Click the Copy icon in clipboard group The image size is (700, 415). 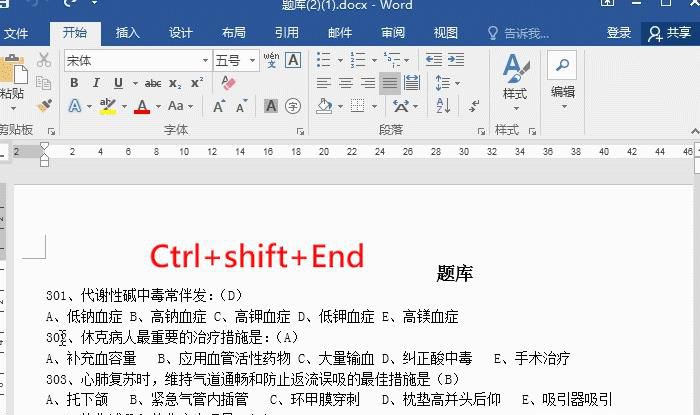(44, 83)
